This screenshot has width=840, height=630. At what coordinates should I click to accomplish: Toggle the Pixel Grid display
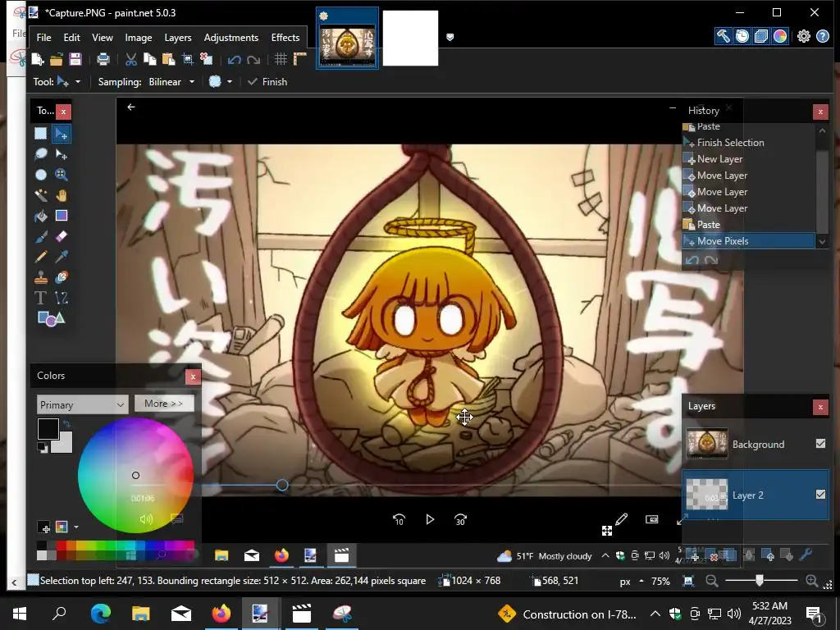point(281,59)
